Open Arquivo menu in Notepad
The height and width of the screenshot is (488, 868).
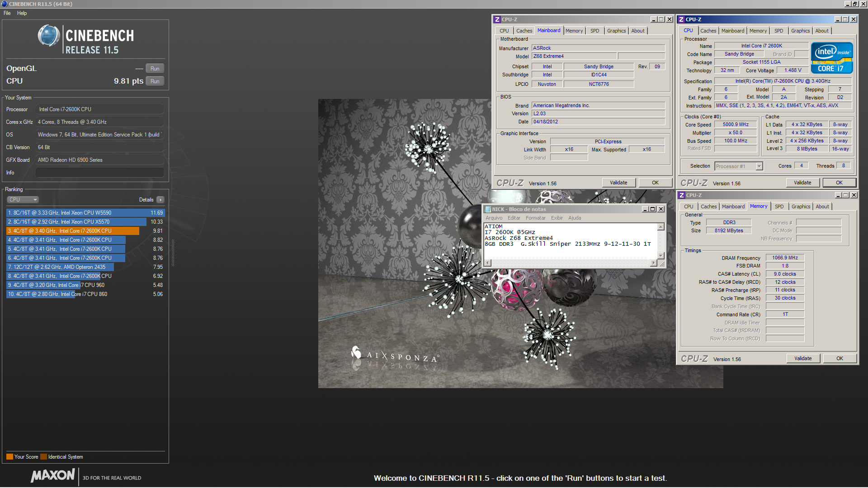point(494,218)
